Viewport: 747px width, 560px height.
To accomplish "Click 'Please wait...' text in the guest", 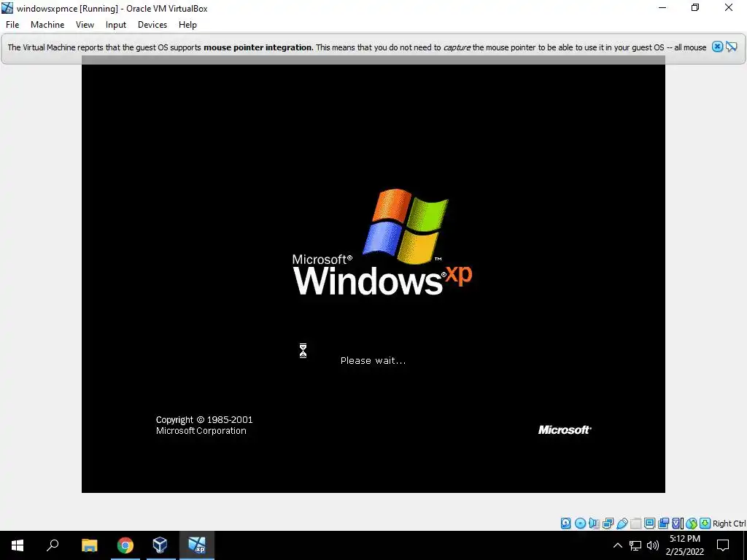I will click(373, 360).
